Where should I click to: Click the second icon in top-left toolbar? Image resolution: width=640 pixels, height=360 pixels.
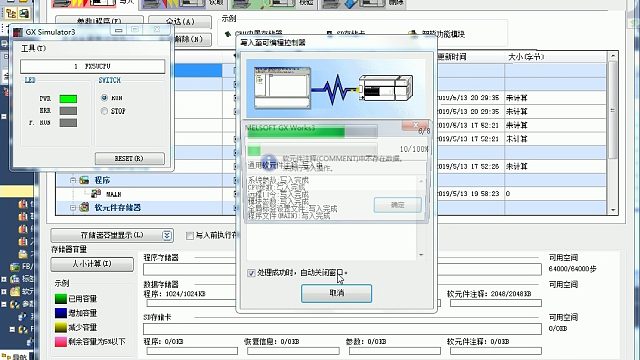[24, 13]
